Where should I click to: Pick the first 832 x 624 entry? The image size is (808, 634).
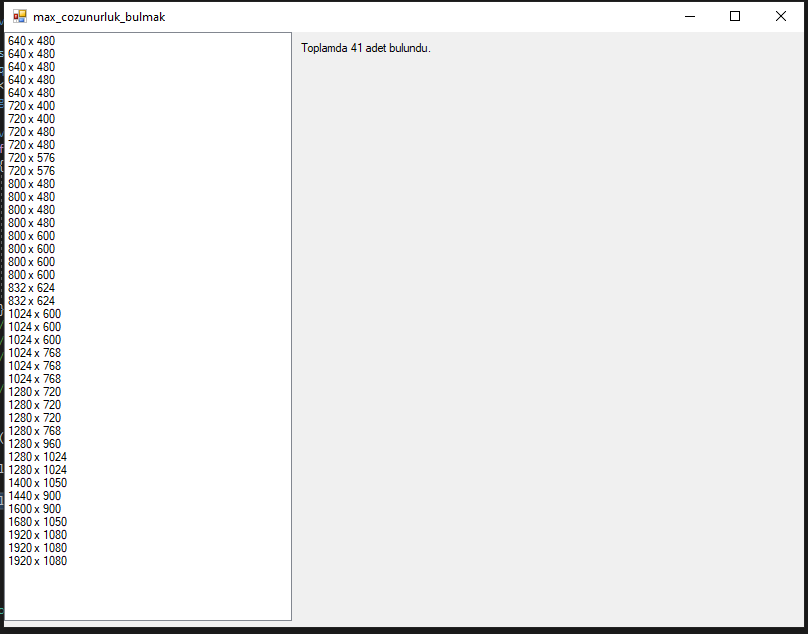32,288
